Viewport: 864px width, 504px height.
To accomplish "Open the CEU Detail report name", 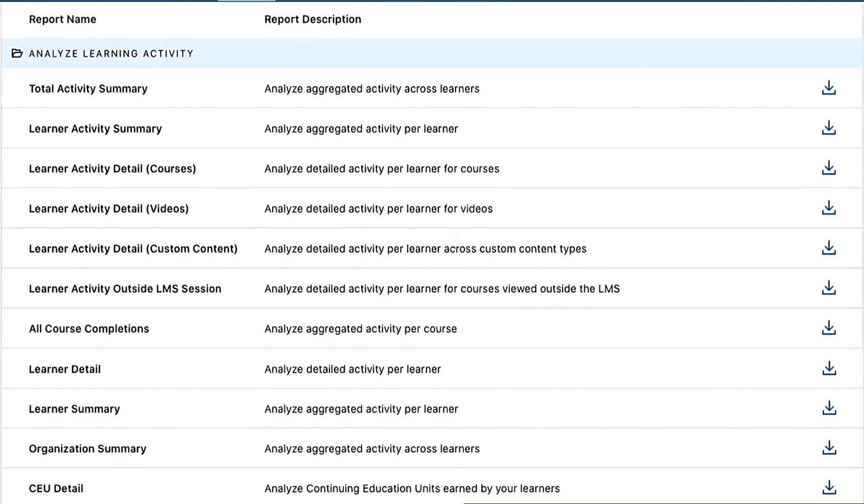I will (x=56, y=489).
